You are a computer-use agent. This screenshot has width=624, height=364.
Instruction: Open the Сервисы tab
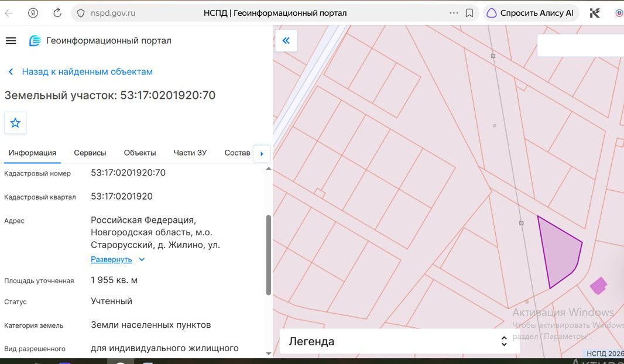[x=90, y=153]
